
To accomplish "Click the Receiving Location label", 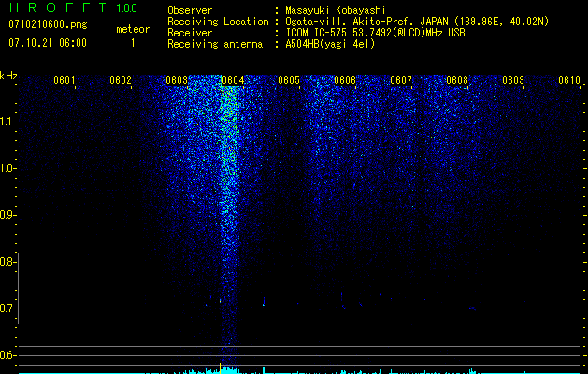I will coord(218,22).
